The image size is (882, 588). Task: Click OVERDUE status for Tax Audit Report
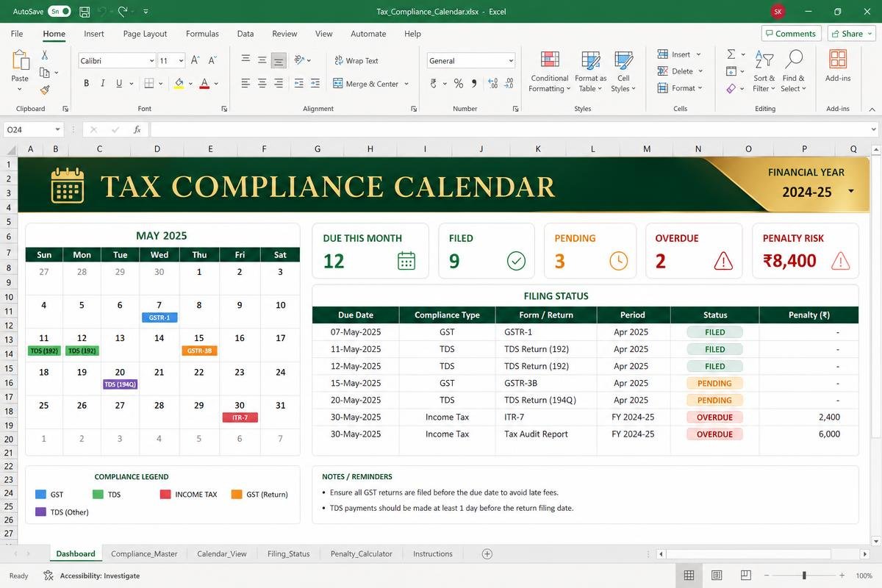(x=714, y=434)
